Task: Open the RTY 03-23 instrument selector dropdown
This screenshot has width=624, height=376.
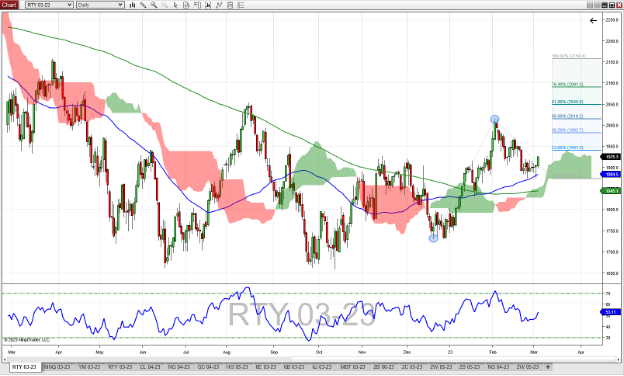Action: (49, 5)
